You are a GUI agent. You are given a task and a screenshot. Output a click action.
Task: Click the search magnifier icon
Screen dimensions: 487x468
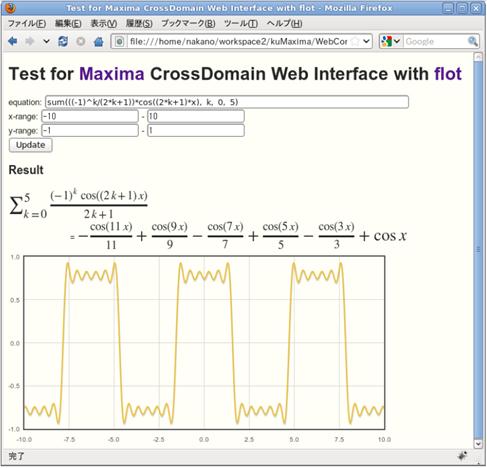(473, 42)
